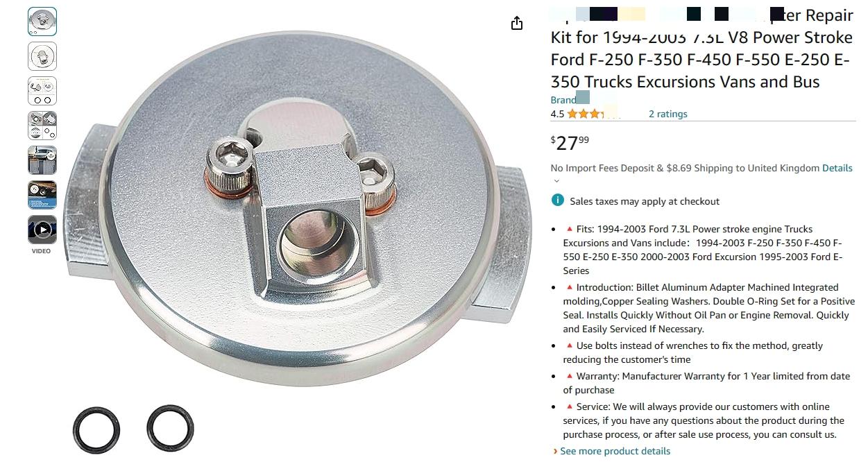Viewport: 868px width, 462px height.
Task: Click the VIDEO label under the thumbnails
Action: (42, 251)
